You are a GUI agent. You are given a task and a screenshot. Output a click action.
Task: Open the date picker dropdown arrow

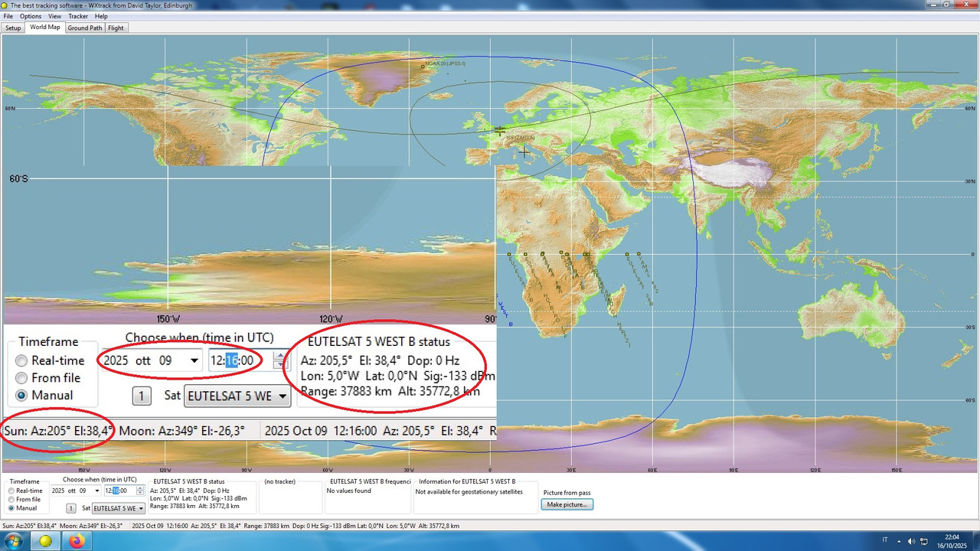tap(96, 491)
